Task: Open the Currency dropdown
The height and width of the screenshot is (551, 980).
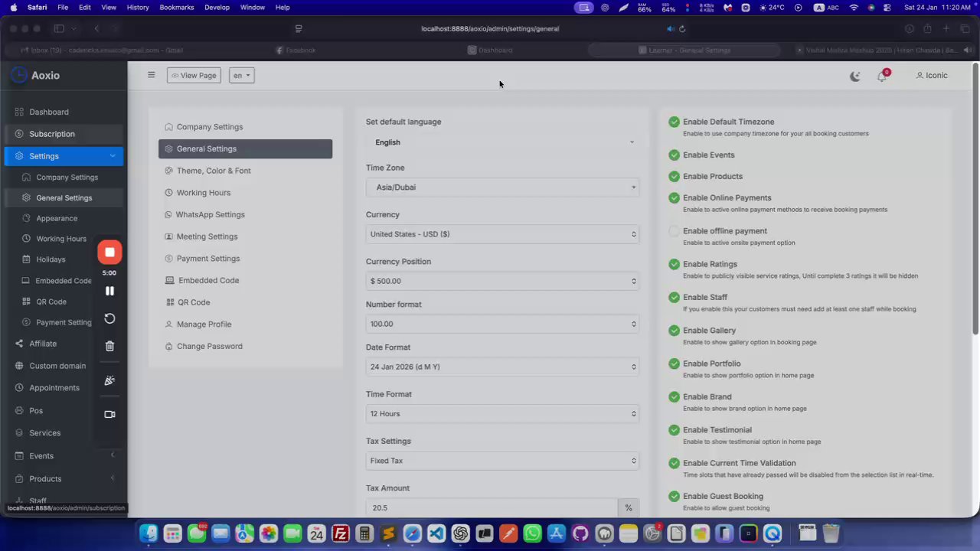Action: pos(503,234)
